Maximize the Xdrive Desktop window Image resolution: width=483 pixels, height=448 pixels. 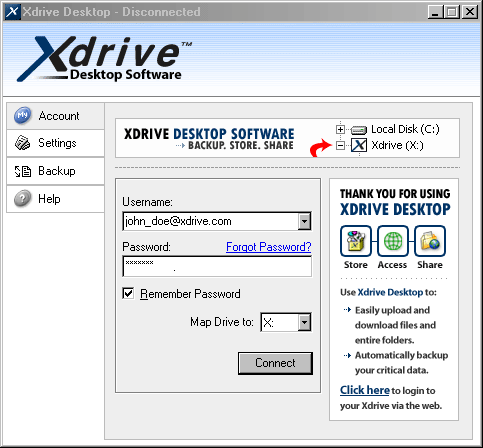[x=452, y=12]
